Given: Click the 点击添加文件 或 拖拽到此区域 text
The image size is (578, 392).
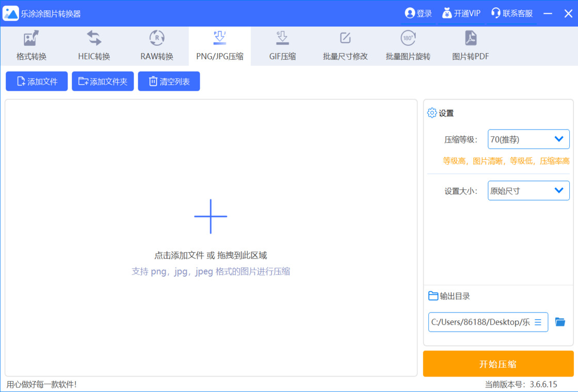Looking at the screenshot, I should coord(211,255).
